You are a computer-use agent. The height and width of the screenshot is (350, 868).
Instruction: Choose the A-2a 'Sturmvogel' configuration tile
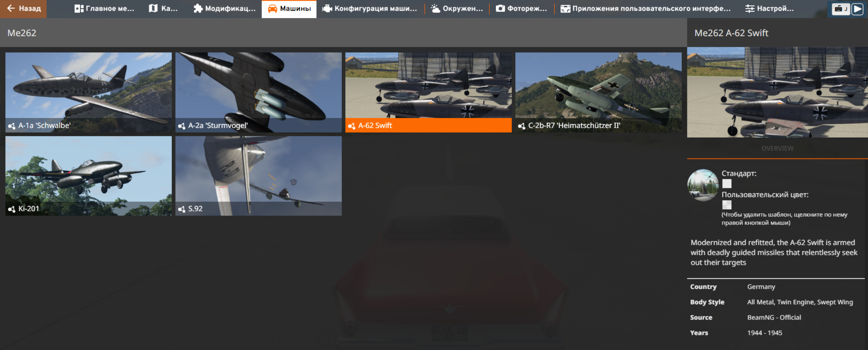[258, 92]
